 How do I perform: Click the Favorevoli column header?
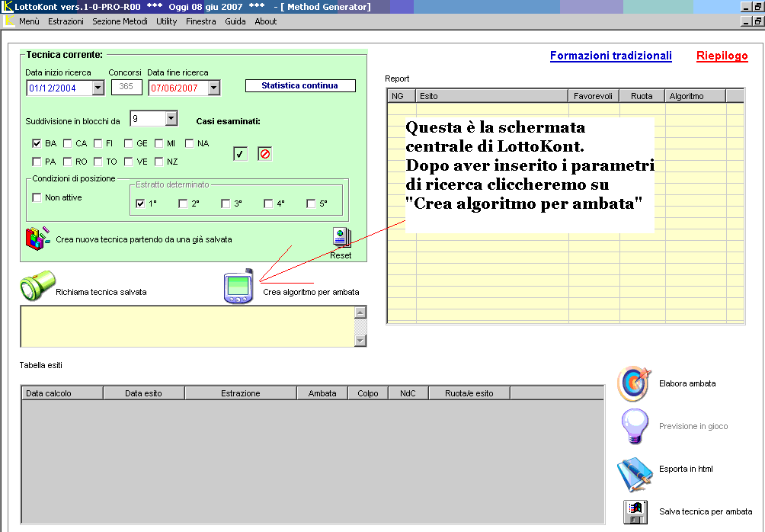tap(594, 96)
